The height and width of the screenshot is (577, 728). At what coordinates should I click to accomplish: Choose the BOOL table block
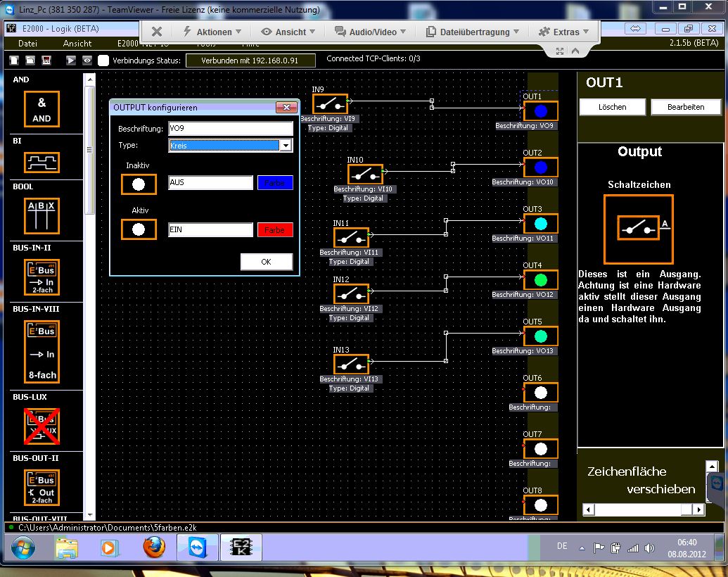42,215
